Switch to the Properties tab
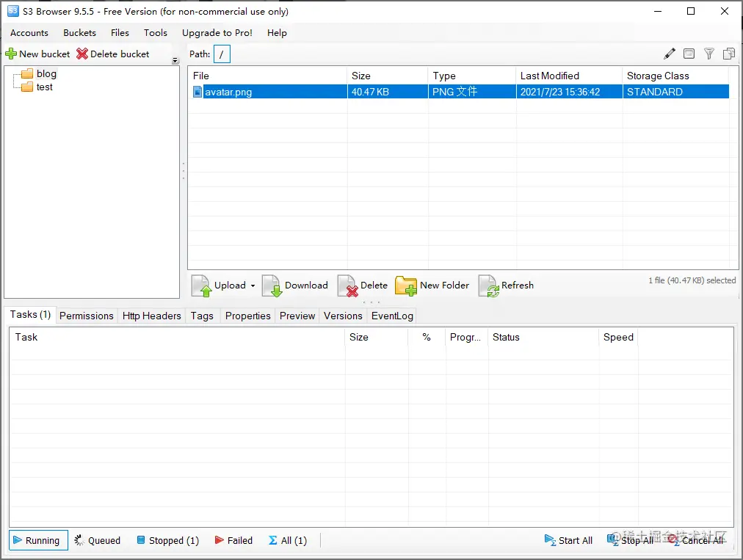This screenshot has width=743, height=560. click(248, 316)
